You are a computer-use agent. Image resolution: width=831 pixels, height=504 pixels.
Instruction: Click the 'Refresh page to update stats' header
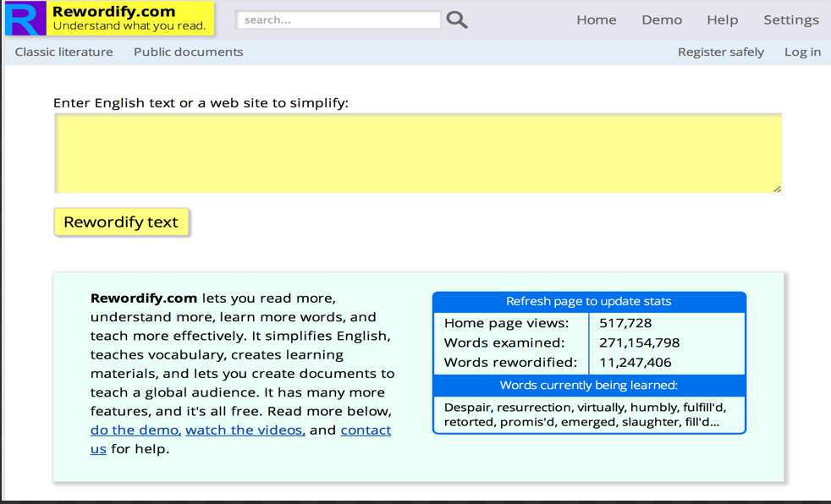click(589, 302)
